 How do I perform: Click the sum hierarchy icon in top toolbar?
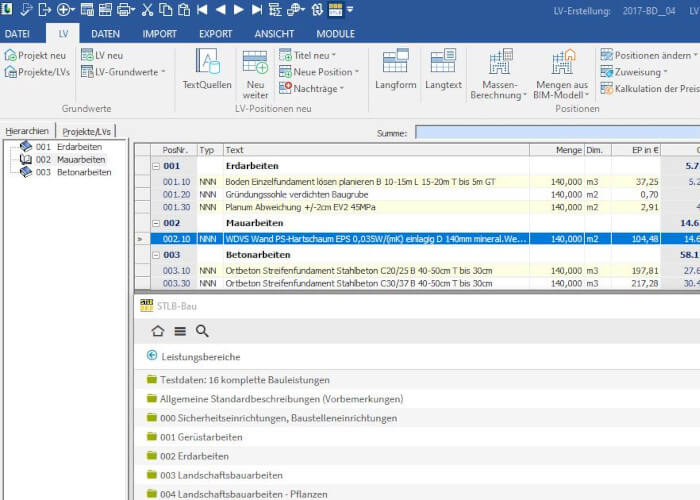pyautogui.click(x=275, y=9)
